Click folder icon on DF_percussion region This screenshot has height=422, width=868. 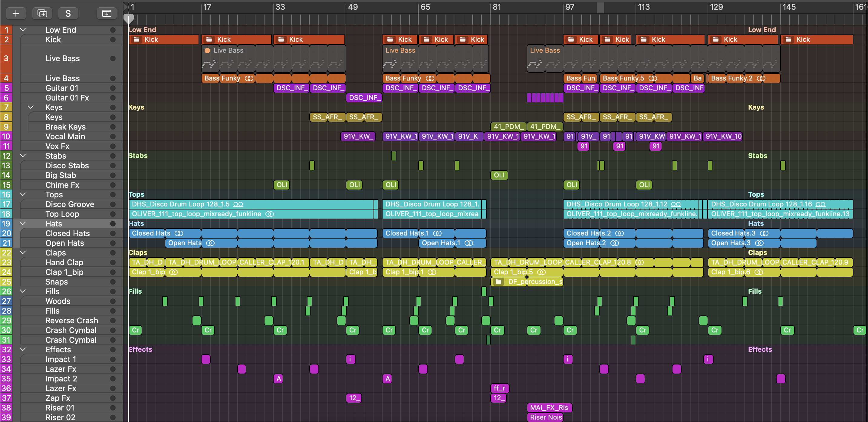pos(499,282)
